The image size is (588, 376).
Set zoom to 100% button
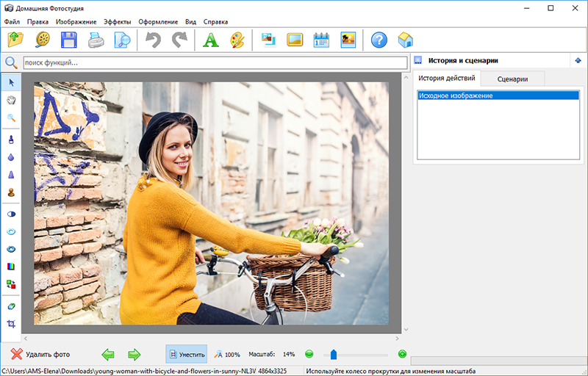coord(227,354)
